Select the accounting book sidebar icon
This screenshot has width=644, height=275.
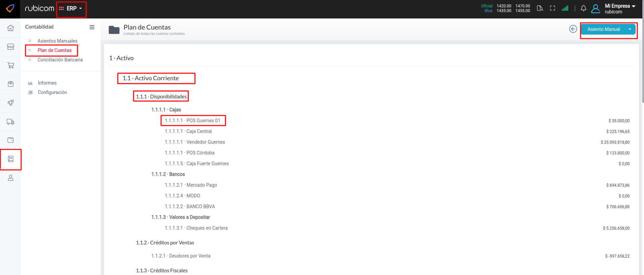click(10, 159)
